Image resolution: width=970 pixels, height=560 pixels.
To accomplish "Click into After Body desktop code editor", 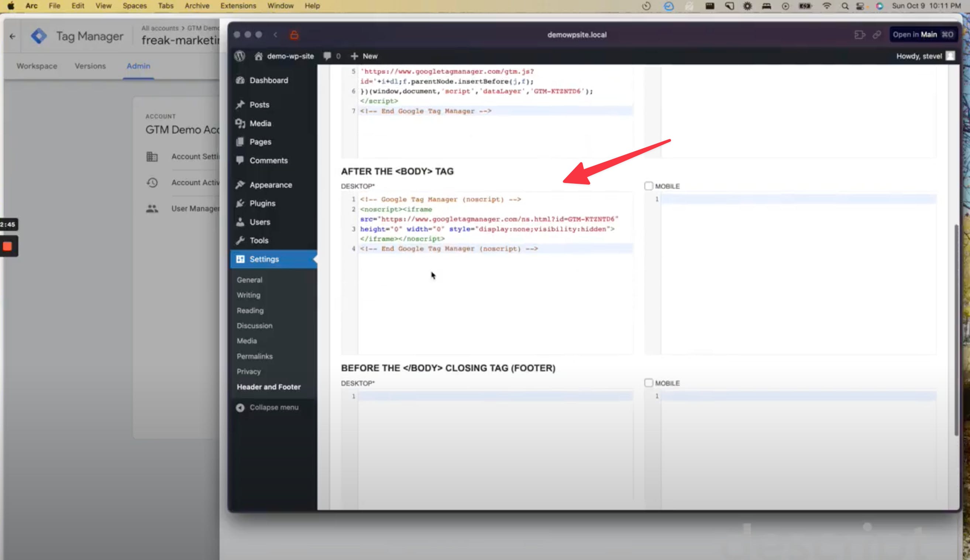I will click(487, 274).
